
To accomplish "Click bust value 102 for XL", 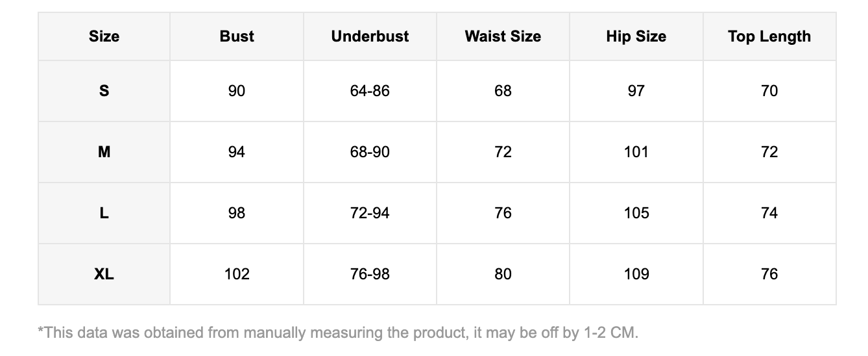I will coord(237,274).
